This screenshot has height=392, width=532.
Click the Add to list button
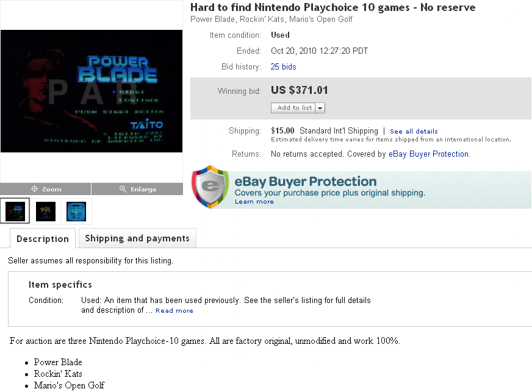(x=294, y=108)
